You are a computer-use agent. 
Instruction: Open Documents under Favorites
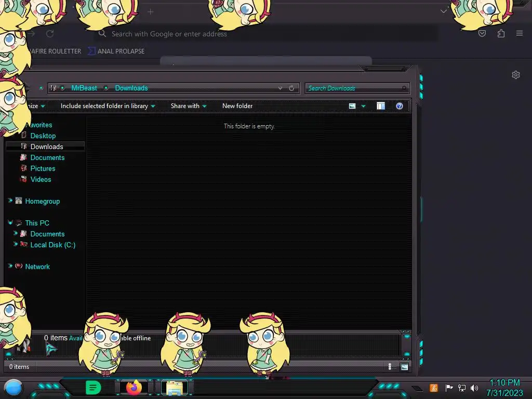tap(47, 157)
